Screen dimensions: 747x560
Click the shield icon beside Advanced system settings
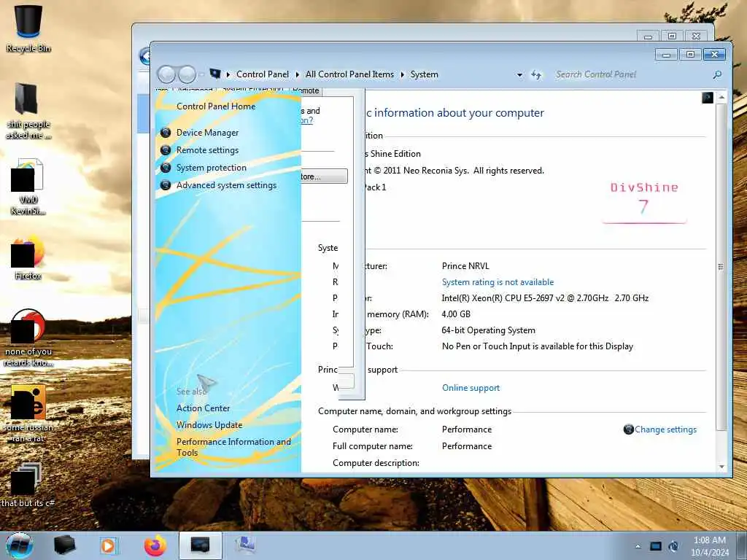pos(166,184)
